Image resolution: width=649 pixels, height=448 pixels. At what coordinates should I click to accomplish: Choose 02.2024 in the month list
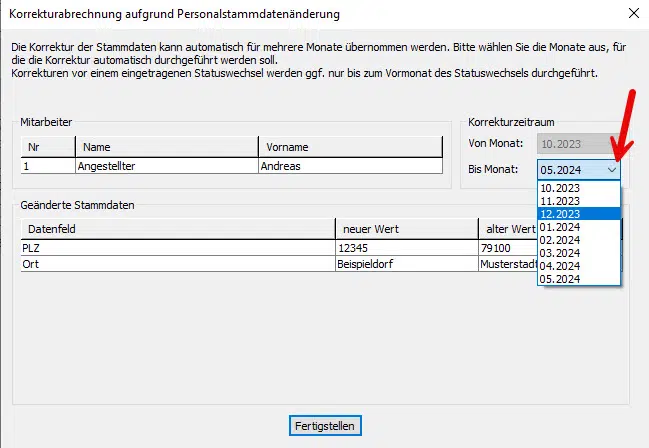tap(559, 239)
